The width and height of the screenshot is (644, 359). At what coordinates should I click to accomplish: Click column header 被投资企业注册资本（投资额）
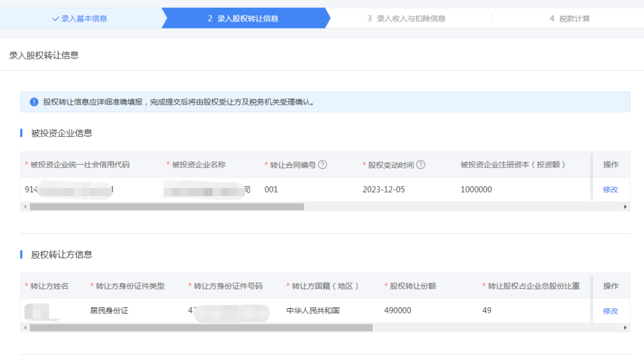(x=513, y=165)
